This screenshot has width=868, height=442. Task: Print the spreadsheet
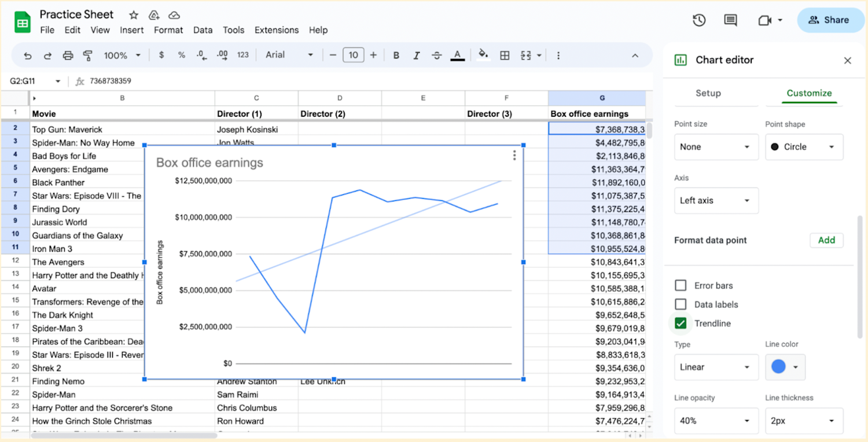point(68,56)
